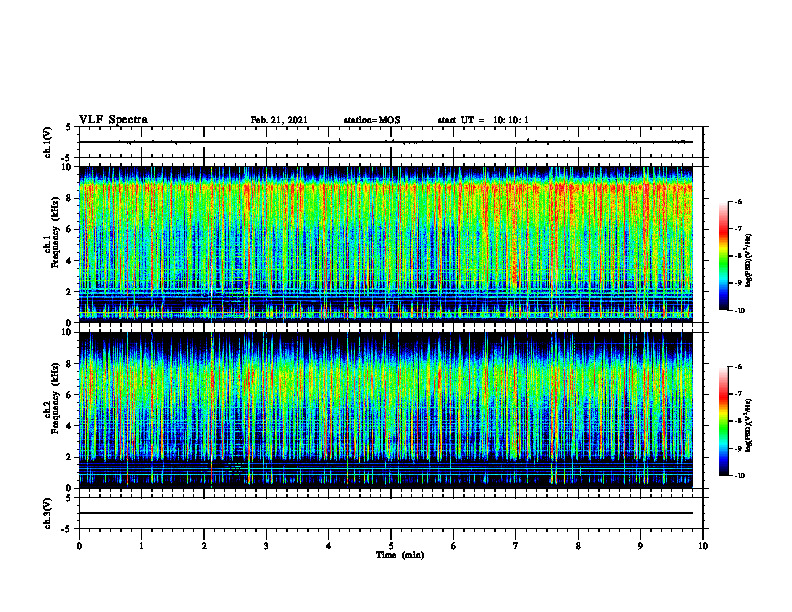The width and height of the screenshot is (792, 612).
Task: Click the ch.2 color bar log(PSD) label
Action: (x=749, y=426)
